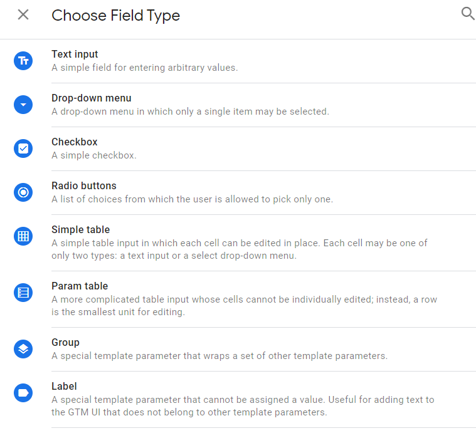Select the Param table title
Image resolution: width=476 pixels, height=448 pixels.
pos(80,286)
